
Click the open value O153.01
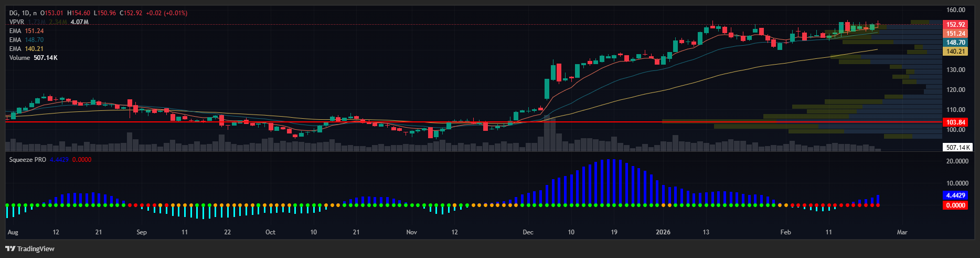pos(51,13)
